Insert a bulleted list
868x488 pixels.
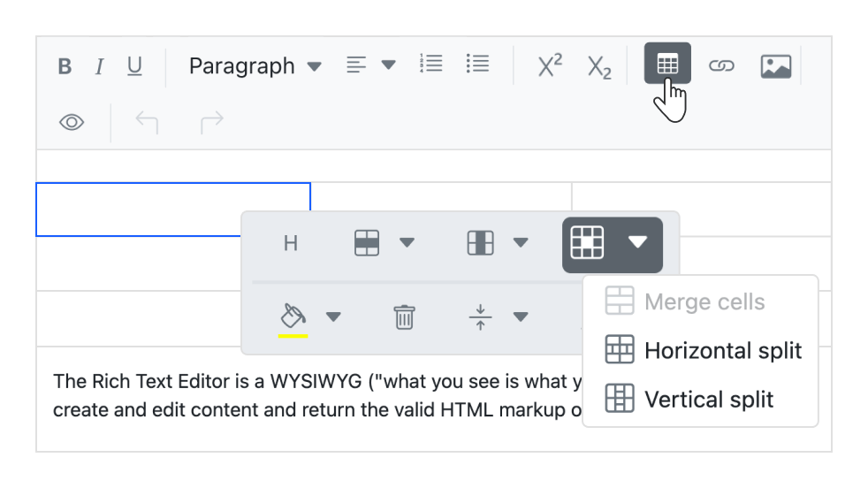[478, 65]
